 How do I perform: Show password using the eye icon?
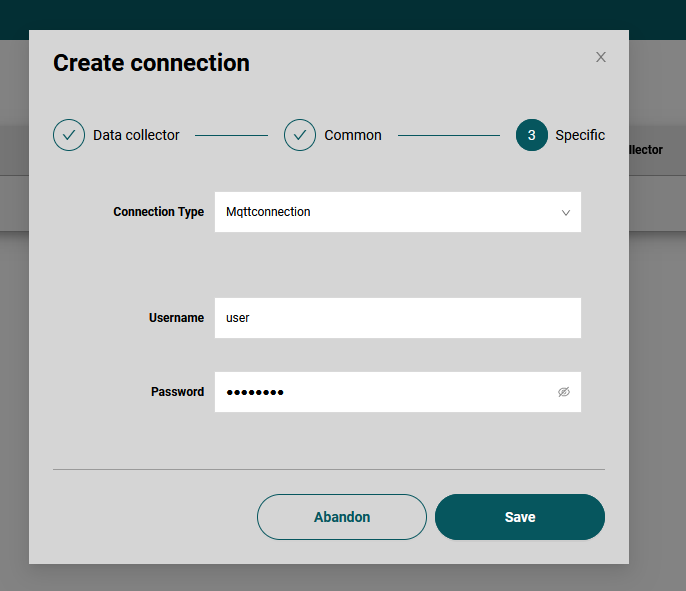[564, 392]
